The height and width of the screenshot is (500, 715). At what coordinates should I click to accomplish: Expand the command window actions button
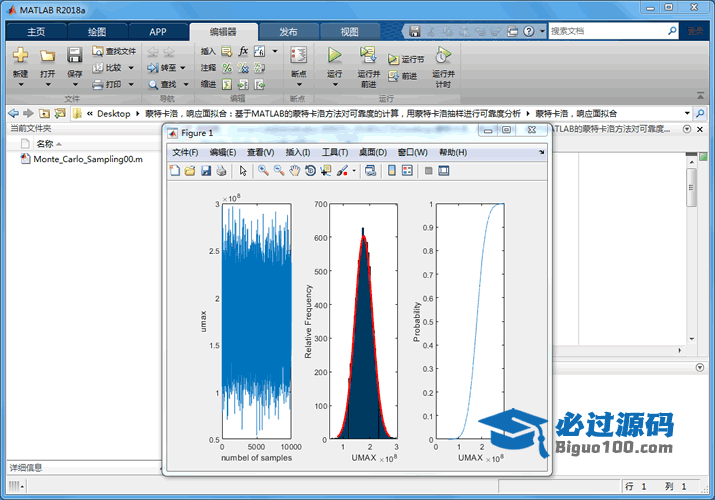pos(699,367)
